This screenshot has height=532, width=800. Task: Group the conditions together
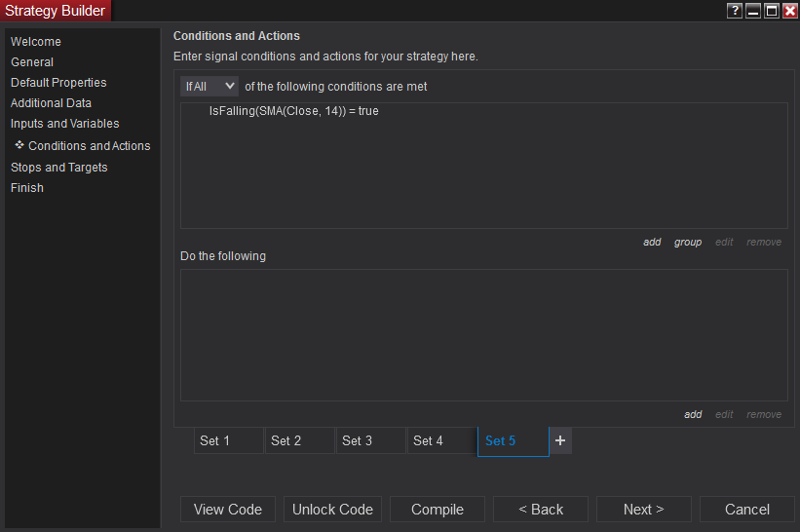pyautogui.click(x=688, y=242)
